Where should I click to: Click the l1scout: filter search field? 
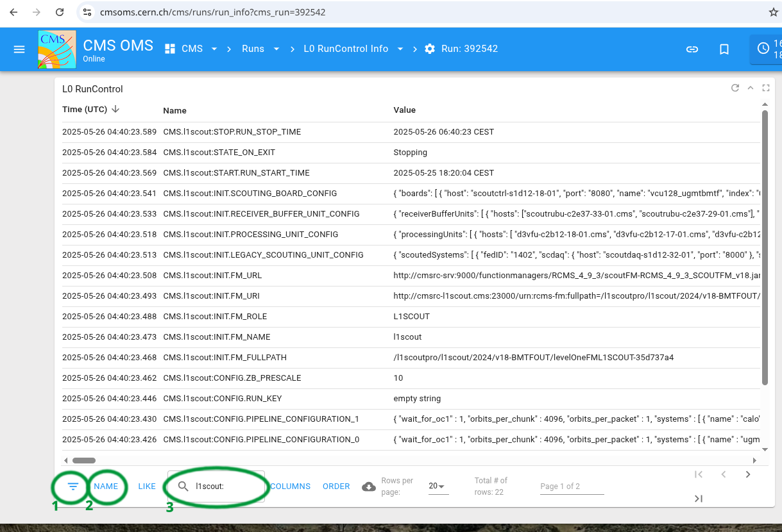225,486
